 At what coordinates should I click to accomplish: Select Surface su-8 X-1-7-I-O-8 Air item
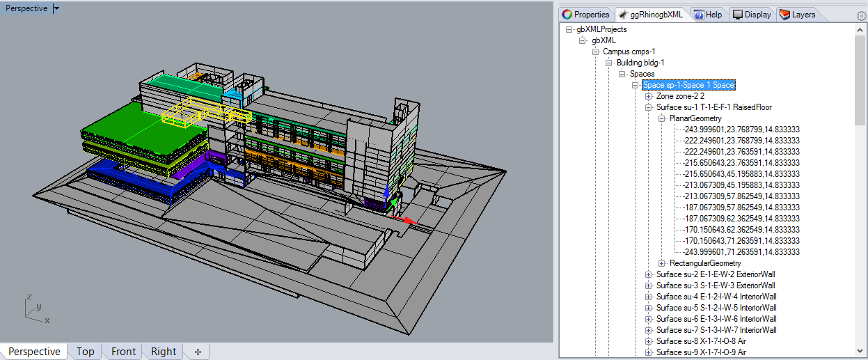pos(701,341)
